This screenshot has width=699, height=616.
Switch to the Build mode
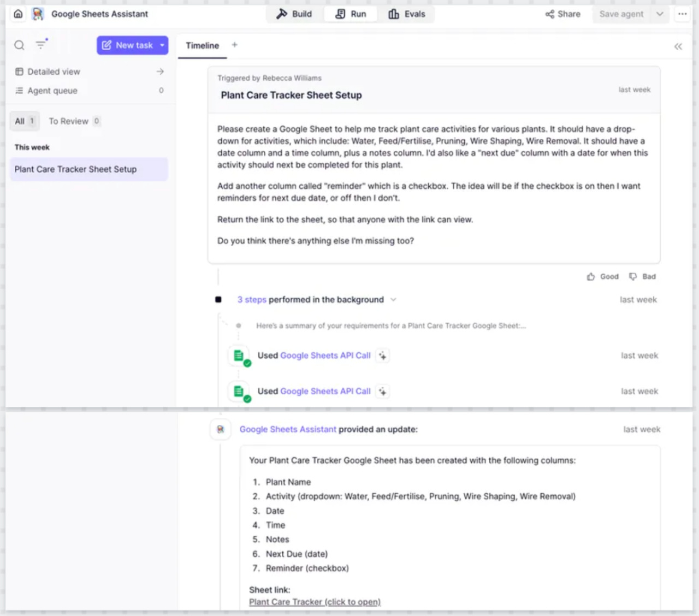point(294,14)
